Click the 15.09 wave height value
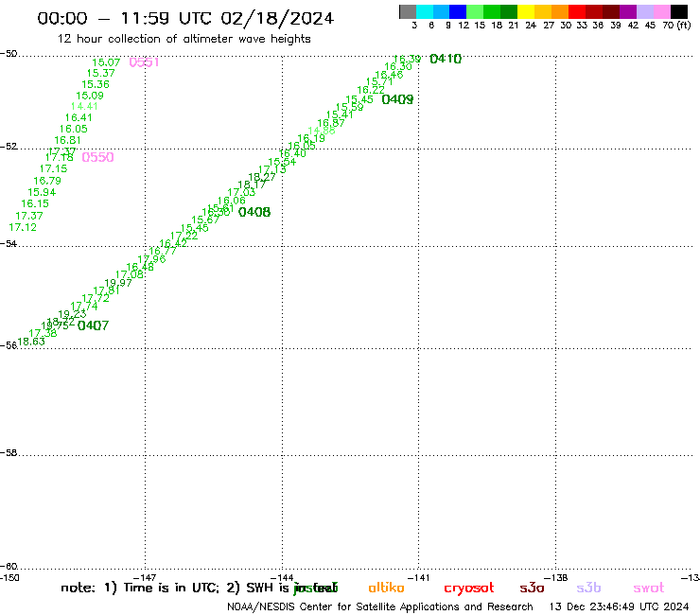 pos(90,96)
